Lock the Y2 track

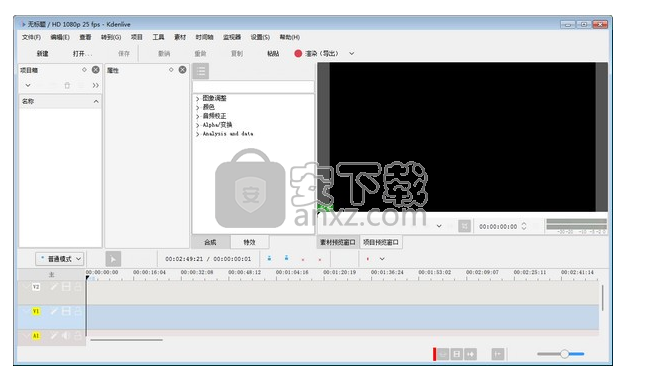click(x=78, y=287)
